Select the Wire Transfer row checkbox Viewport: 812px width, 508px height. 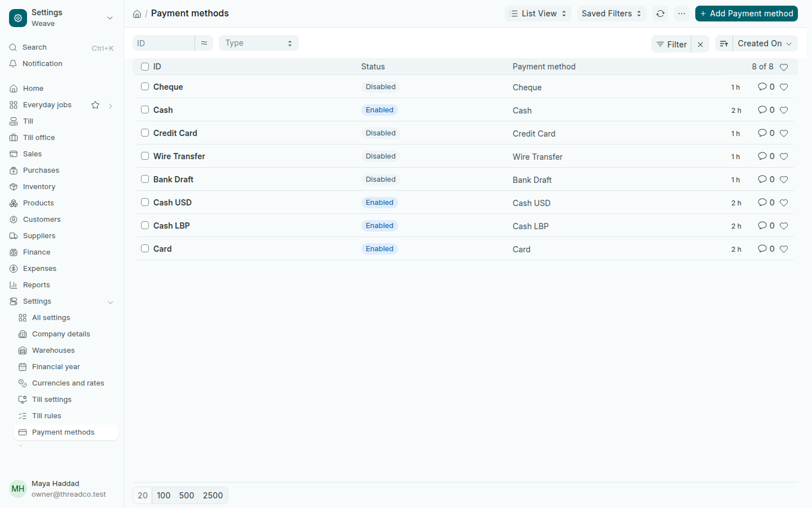click(145, 156)
